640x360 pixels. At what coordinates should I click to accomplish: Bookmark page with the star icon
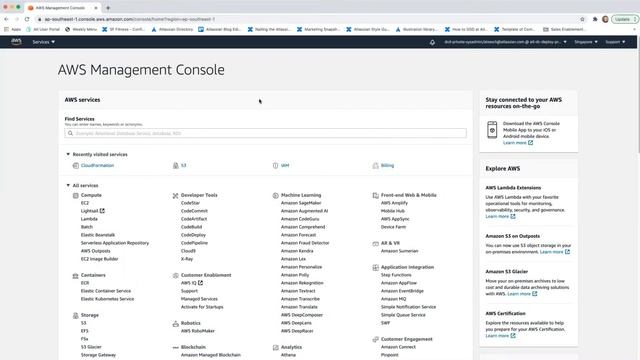click(x=582, y=19)
